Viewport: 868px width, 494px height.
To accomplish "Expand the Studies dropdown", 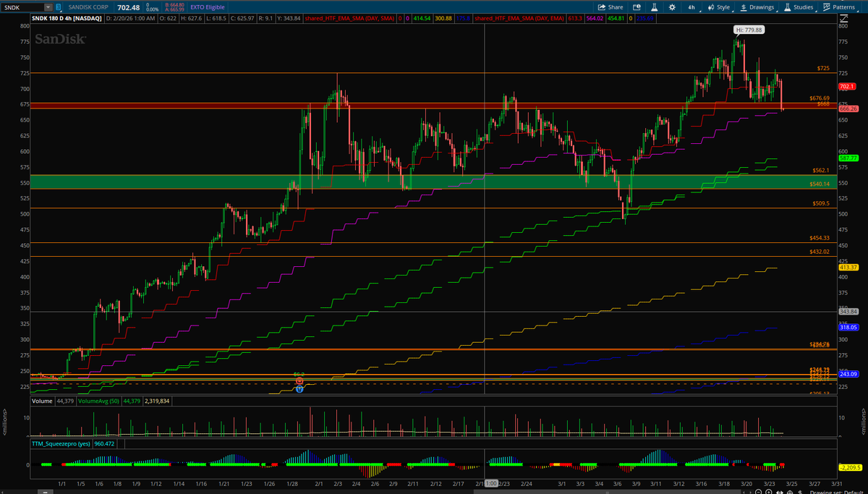I will 799,7.
